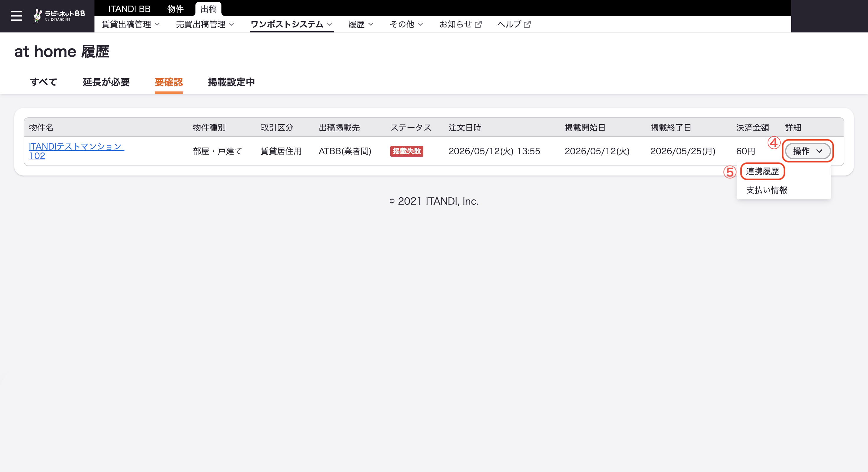Viewport: 868px width, 472px height.
Task: Switch to the ITANDI BB tab
Action: 129,9
